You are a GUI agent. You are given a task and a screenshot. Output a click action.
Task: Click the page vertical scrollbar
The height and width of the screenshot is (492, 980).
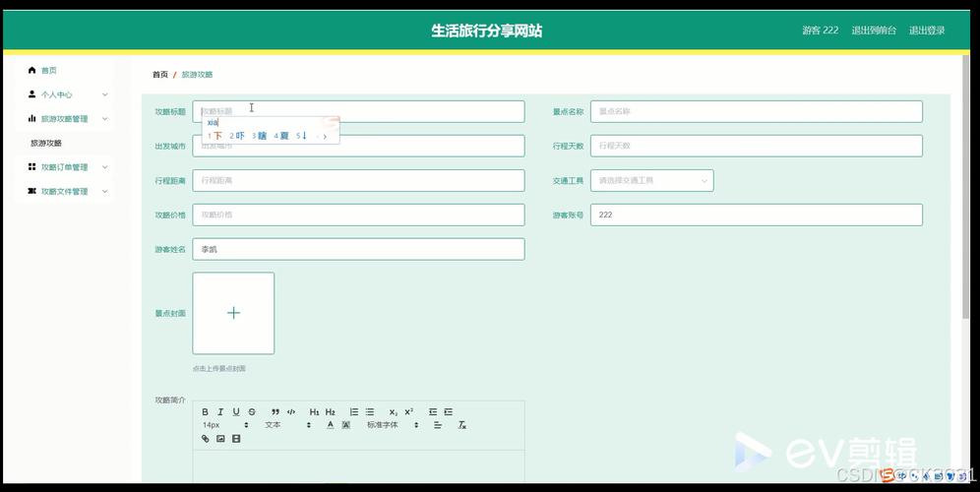tap(966, 188)
